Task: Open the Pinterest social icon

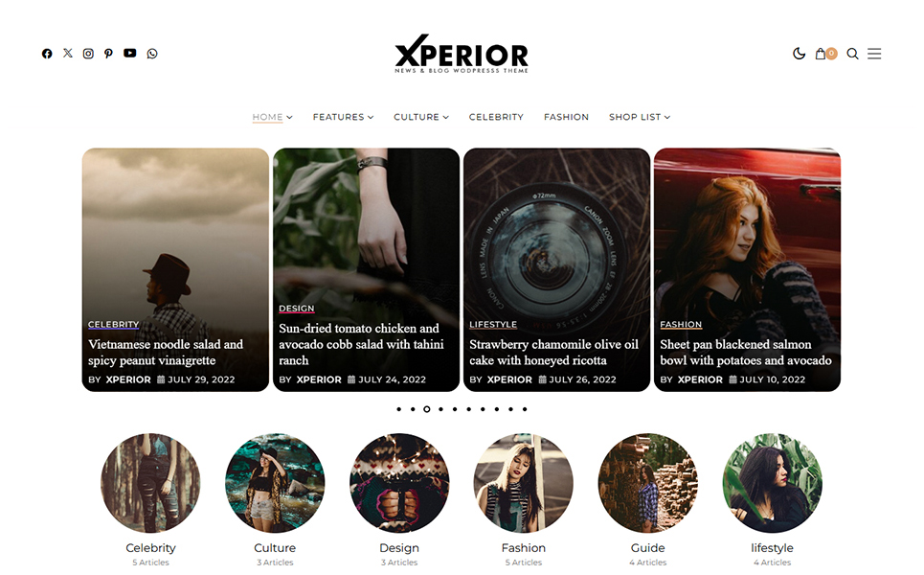Action: (x=108, y=54)
